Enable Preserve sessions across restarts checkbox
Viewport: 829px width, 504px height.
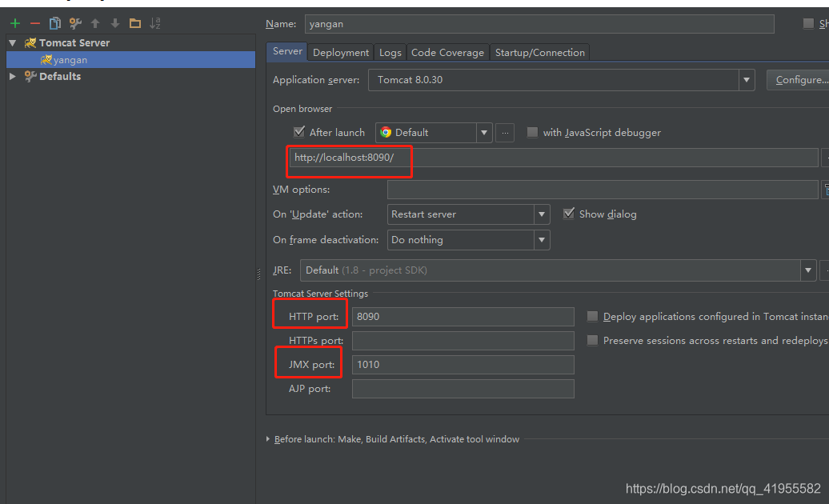tap(593, 340)
